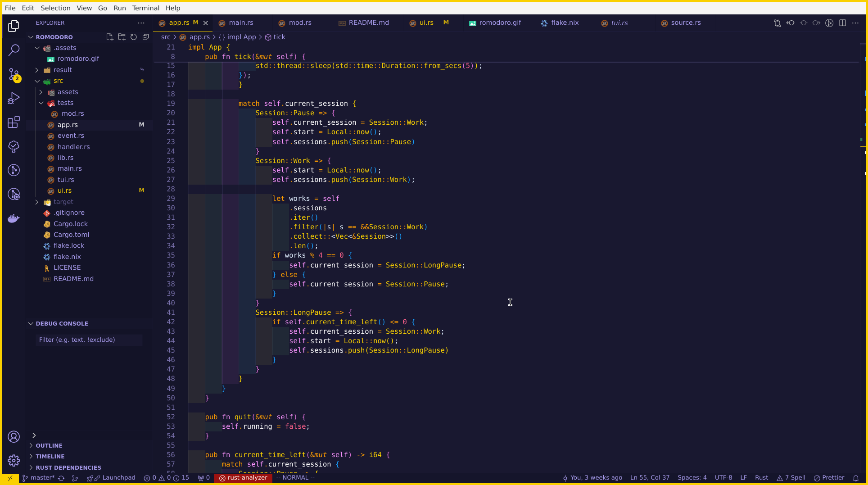Close the app.rs editor tab
The height and width of the screenshot is (485, 868).
pos(206,23)
